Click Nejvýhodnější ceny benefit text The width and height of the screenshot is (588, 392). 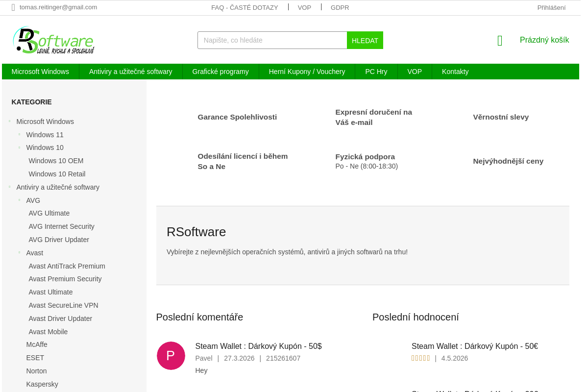508,161
